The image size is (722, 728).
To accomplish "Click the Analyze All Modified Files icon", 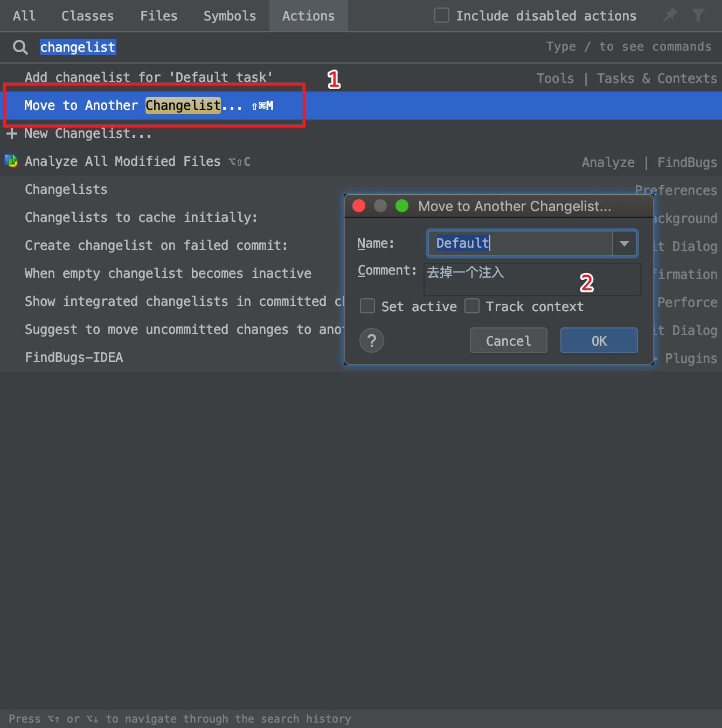I will point(11,161).
